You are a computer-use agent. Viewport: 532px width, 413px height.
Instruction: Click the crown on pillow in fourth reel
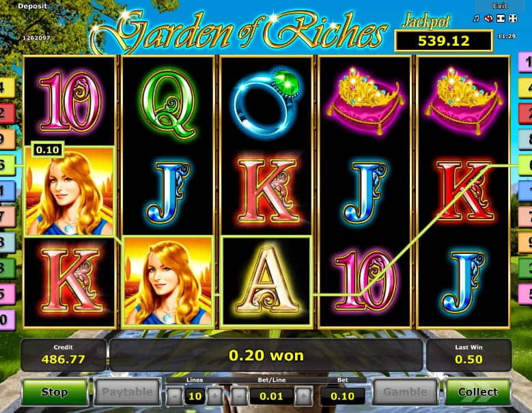[365, 100]
